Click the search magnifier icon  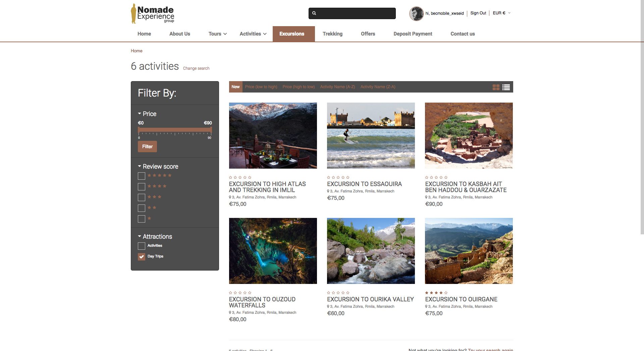coord(314,13)
